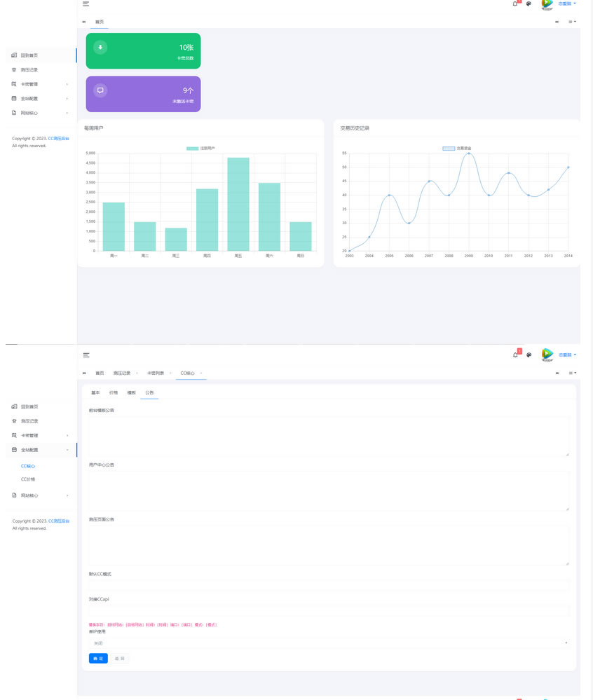Toggle sidebar hamburger icon above 首页 dashboard

86,4
